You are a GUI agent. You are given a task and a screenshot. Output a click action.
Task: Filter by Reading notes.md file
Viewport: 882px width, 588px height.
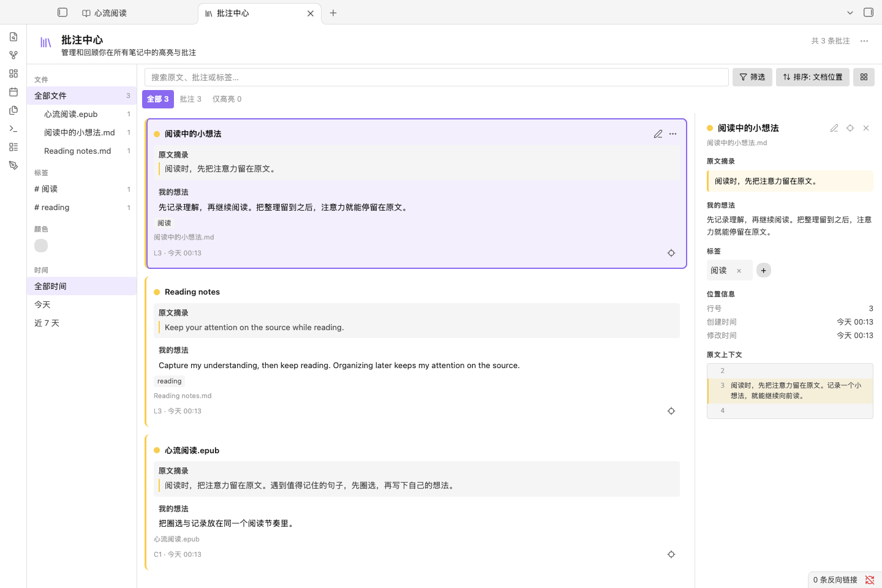tap(82, 151)
